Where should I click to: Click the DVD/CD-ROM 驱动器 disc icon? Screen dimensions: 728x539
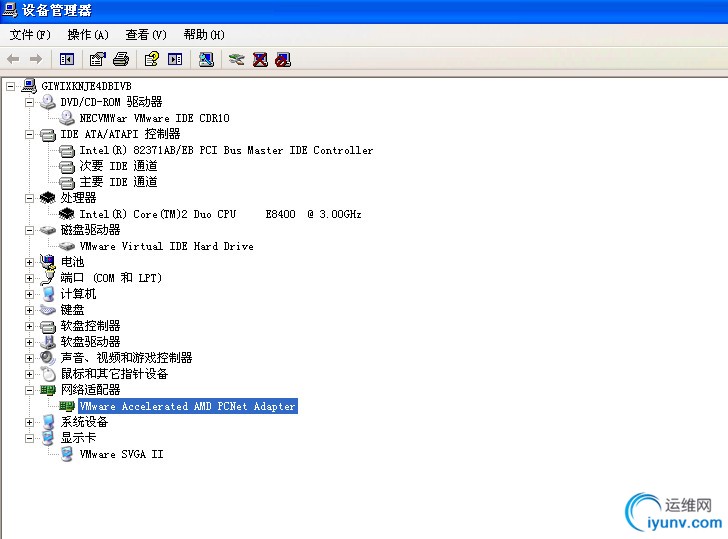point(48,102)
